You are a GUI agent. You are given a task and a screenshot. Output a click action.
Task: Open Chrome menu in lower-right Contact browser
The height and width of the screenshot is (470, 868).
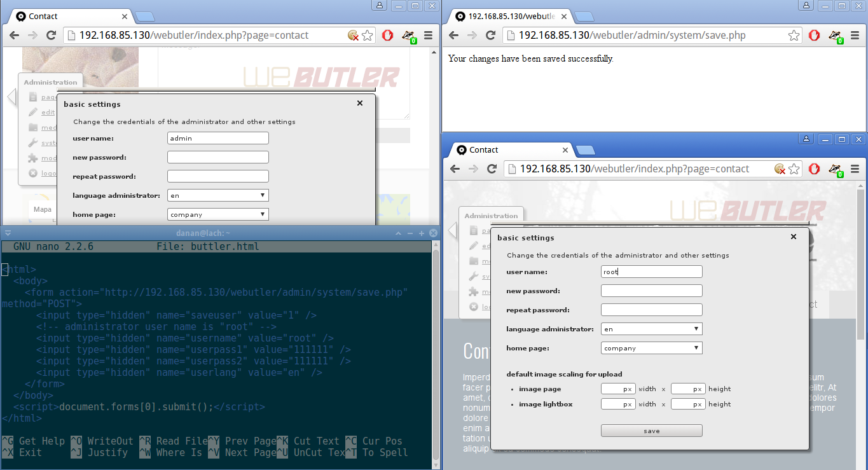click(855, 169)
